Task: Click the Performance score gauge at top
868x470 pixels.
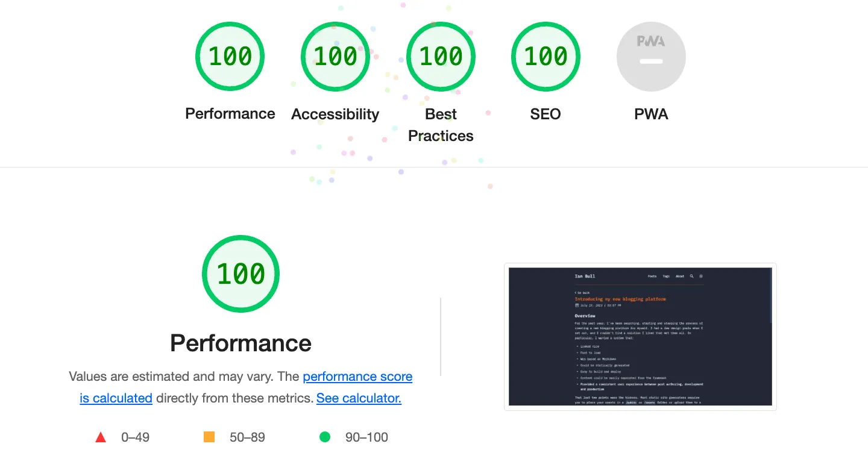Action: [230, 57]
